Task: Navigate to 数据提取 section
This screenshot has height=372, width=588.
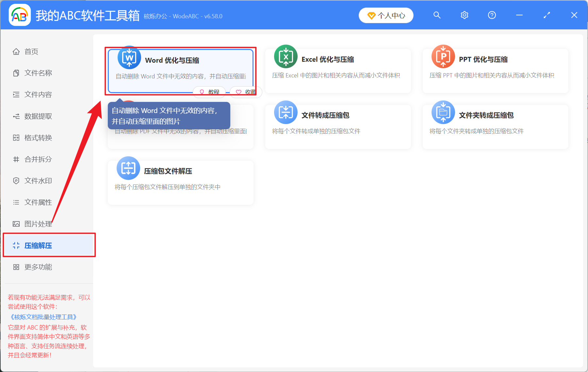Action: (x=38, y=116)
